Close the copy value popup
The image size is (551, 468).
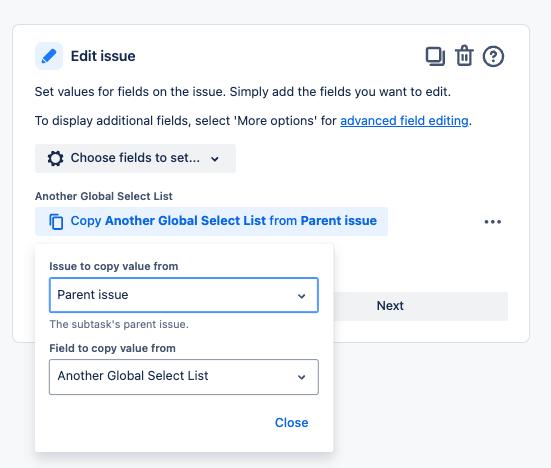point(291,423)
